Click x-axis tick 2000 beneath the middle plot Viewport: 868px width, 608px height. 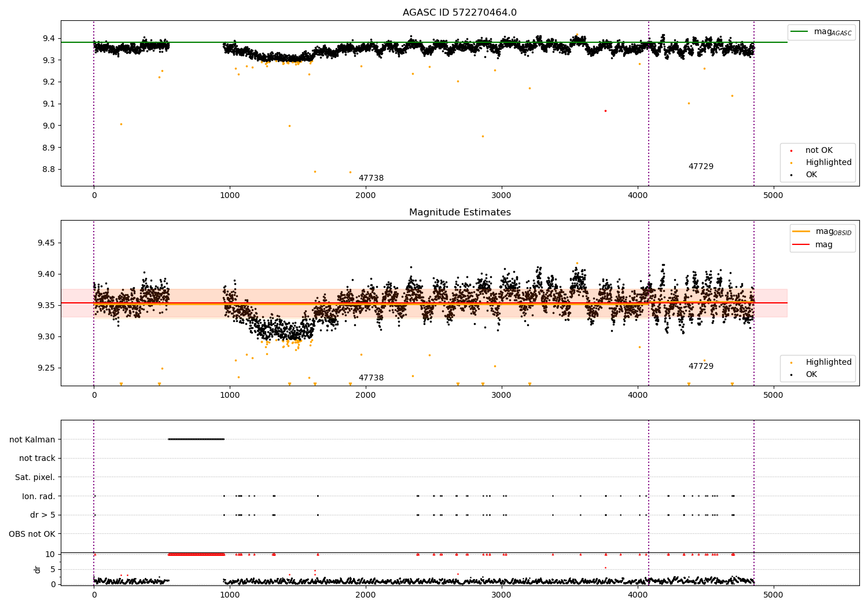pyautogui.click(x=366, y=395)
